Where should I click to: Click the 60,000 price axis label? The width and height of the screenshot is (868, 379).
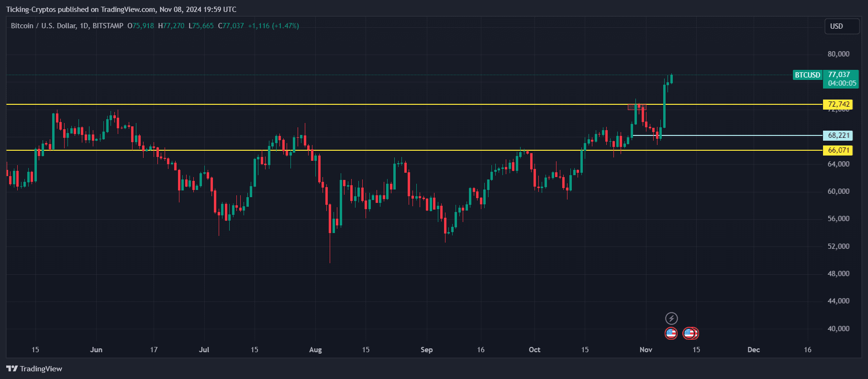(838, 191)
